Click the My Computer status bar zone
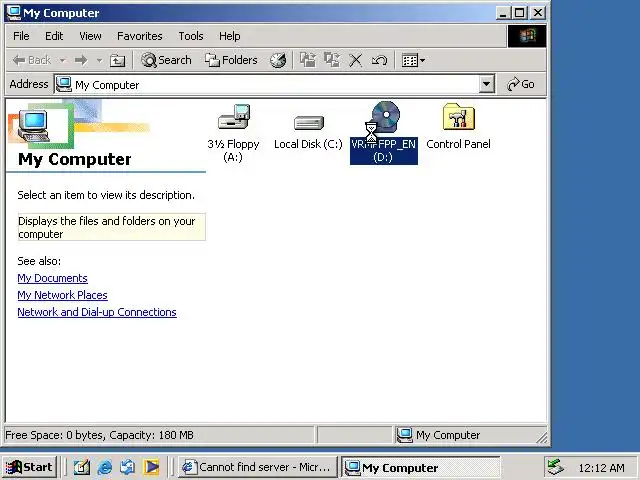Image resolution: width=640 pixels, height=480 pixels. coord(469,435)
